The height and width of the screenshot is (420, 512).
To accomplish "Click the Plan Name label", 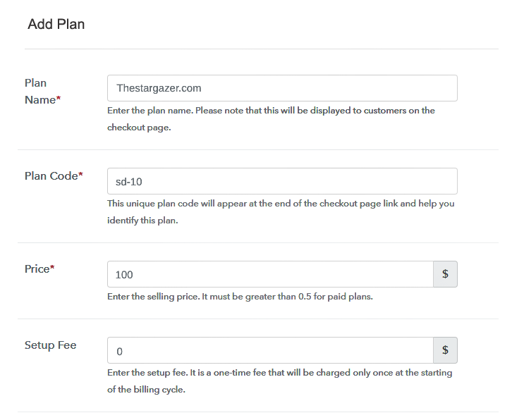I will (39, 92).
